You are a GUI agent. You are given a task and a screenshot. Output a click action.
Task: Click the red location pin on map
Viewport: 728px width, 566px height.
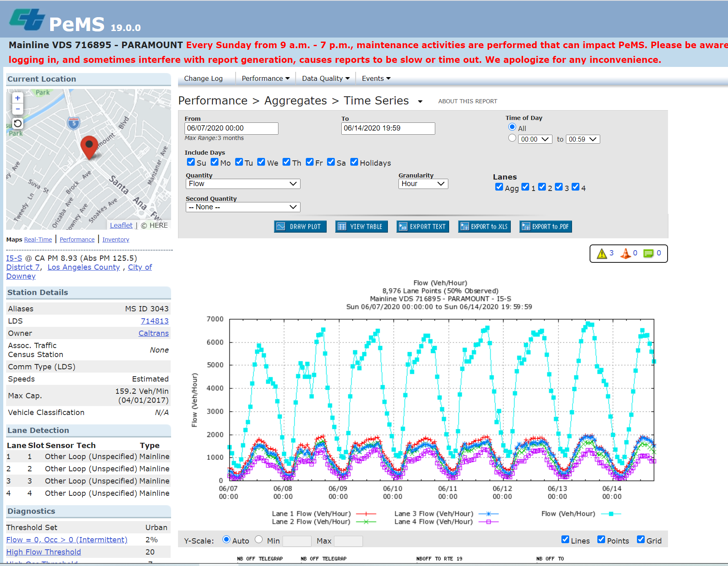point(89,147)
